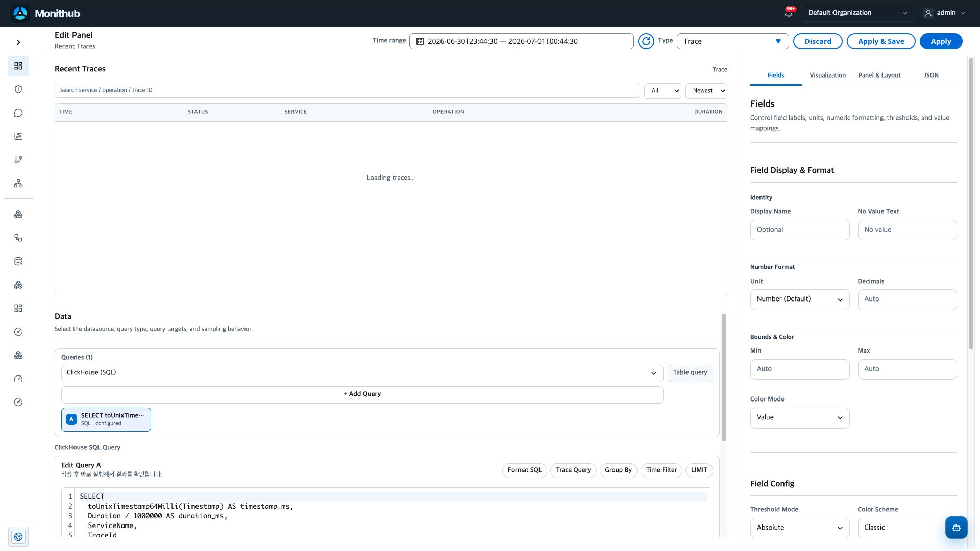Open the git branch sidebar icon

point(18,160)
